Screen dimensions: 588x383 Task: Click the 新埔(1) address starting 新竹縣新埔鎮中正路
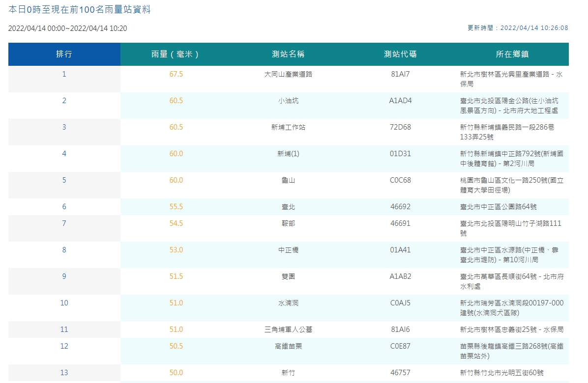(512, 159)
